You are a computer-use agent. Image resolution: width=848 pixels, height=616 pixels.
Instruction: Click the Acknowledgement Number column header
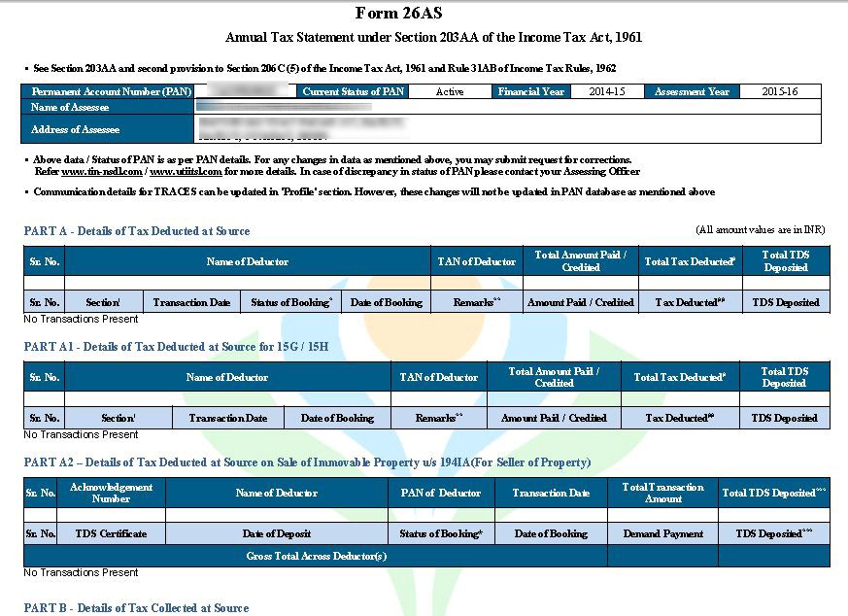click(x=111, y=493)
